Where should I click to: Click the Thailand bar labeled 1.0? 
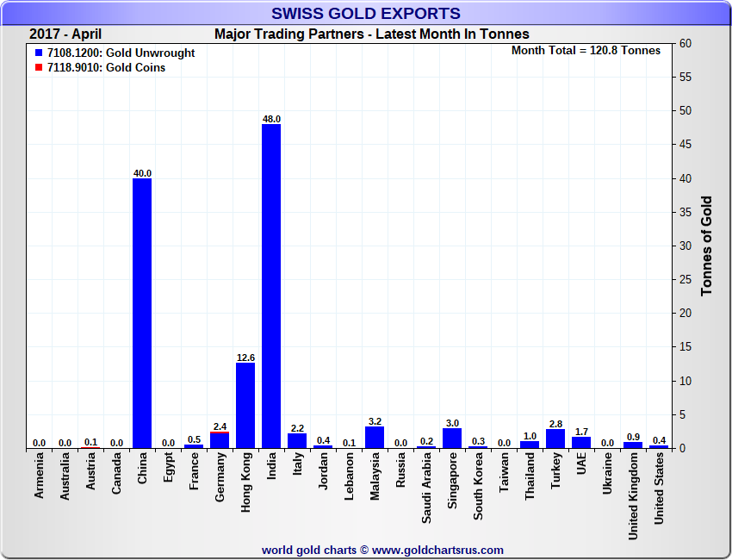pyautogui.click(x=530, y=445)
